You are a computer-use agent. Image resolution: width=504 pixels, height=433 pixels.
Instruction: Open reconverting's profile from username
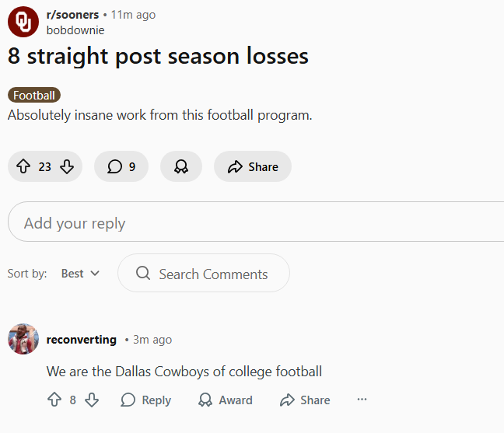coord(82,340)
